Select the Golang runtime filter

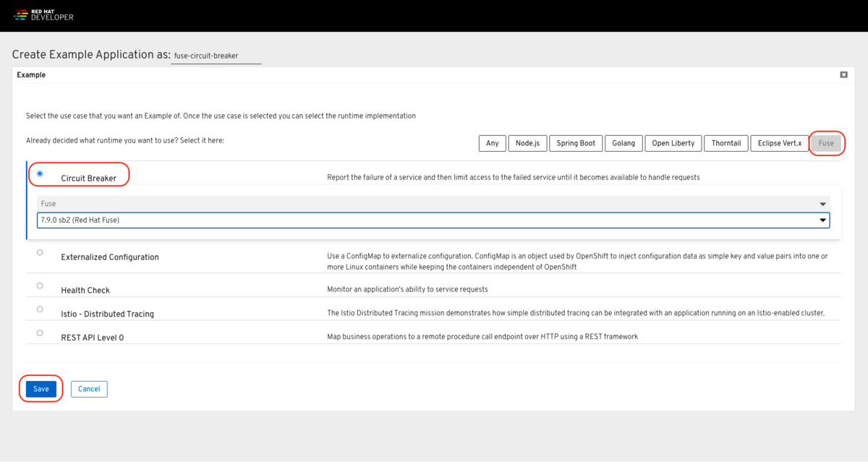point(623,143)
